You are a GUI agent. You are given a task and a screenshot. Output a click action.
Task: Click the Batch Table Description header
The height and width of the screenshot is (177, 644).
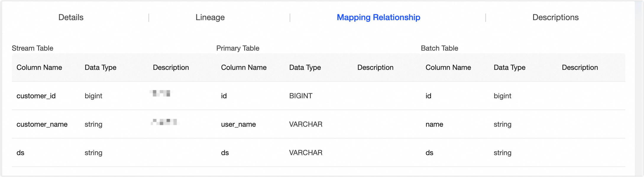pos(580,67)
